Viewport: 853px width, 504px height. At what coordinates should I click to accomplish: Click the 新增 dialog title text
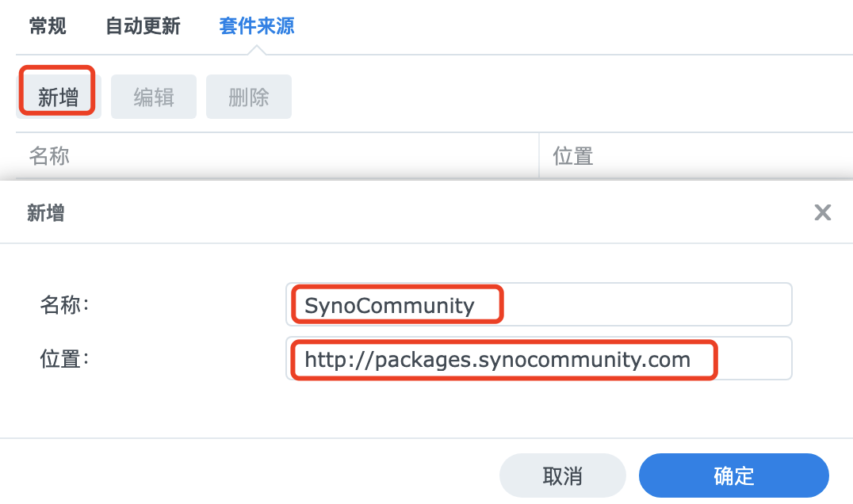[46, 212]
